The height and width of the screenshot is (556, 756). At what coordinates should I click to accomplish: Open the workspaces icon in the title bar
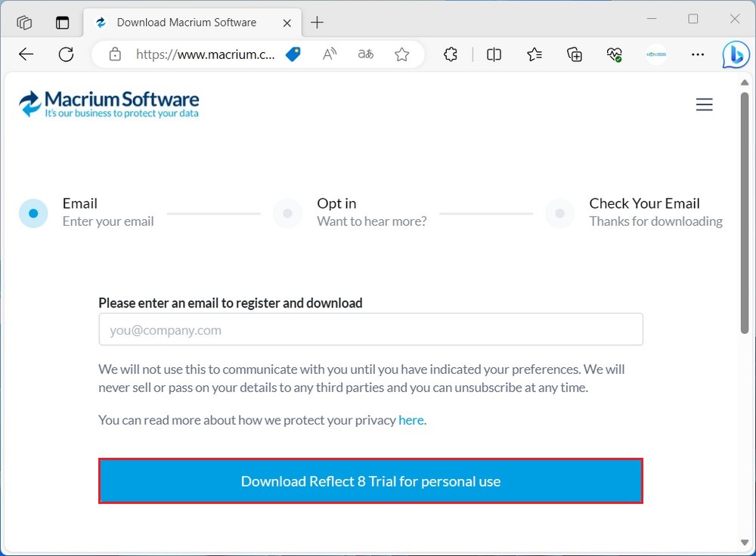(24, 22)
